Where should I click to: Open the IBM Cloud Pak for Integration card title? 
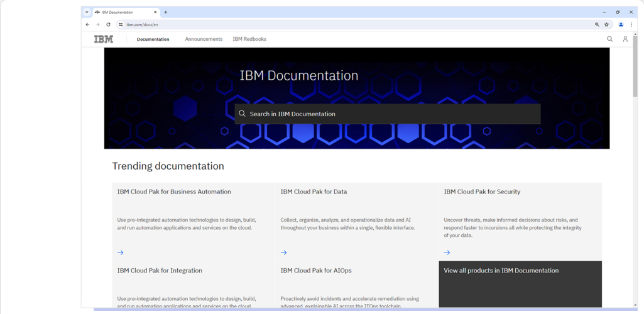coord(160,271)
